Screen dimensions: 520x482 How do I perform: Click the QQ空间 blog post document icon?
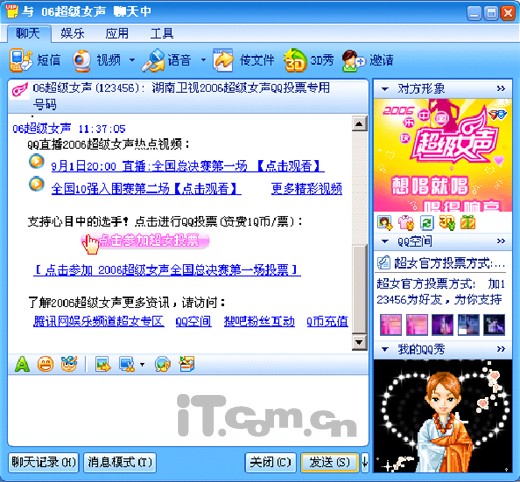[384, 263]
